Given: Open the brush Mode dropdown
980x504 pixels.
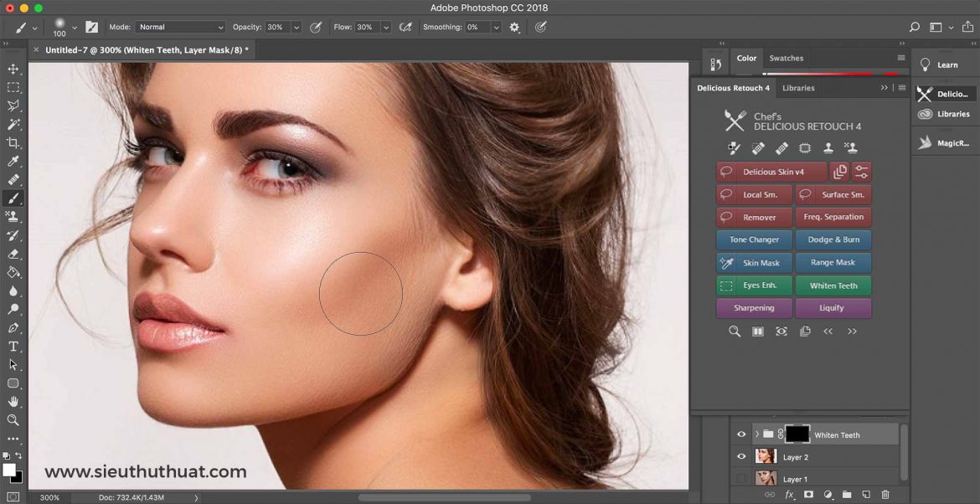Looking at the screenshot, I should click(180, 26).
